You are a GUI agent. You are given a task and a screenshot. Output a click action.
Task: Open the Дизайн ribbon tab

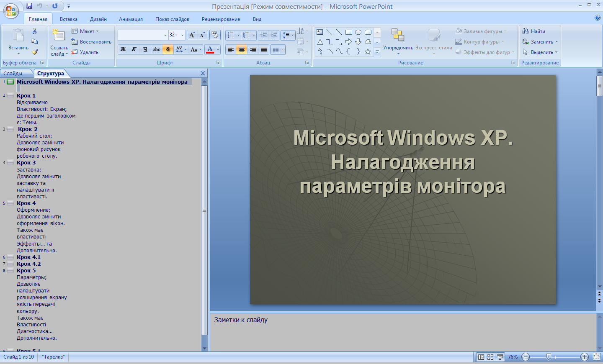click(98, 19)
